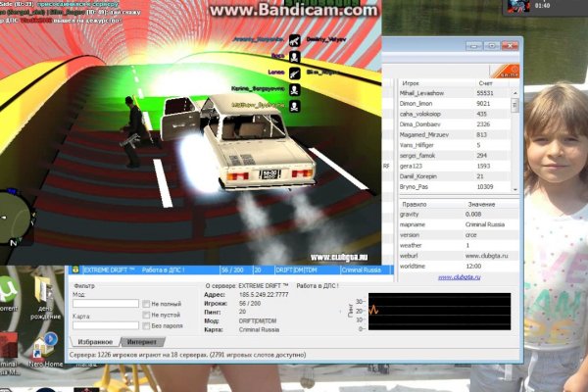Select the EXTREME DRIFT server row

(231, 269)
